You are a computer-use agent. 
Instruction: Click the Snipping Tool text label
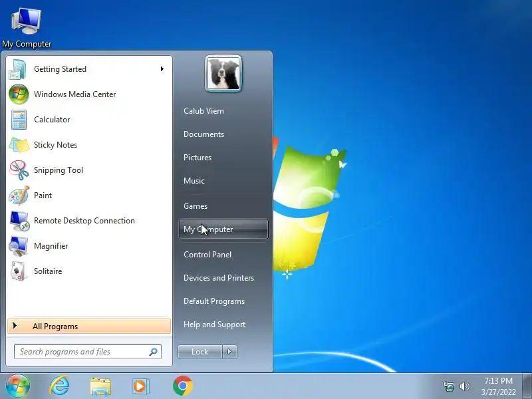click(59, 170)
